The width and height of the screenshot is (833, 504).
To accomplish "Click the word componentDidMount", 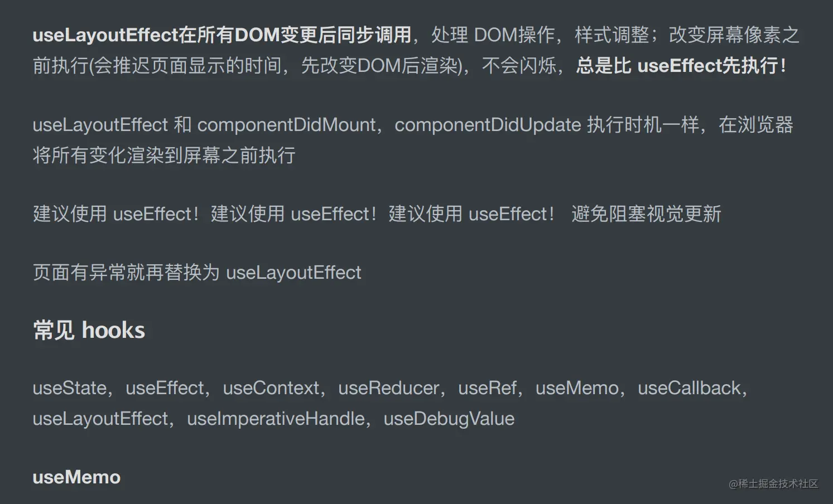I will point(286,125).
